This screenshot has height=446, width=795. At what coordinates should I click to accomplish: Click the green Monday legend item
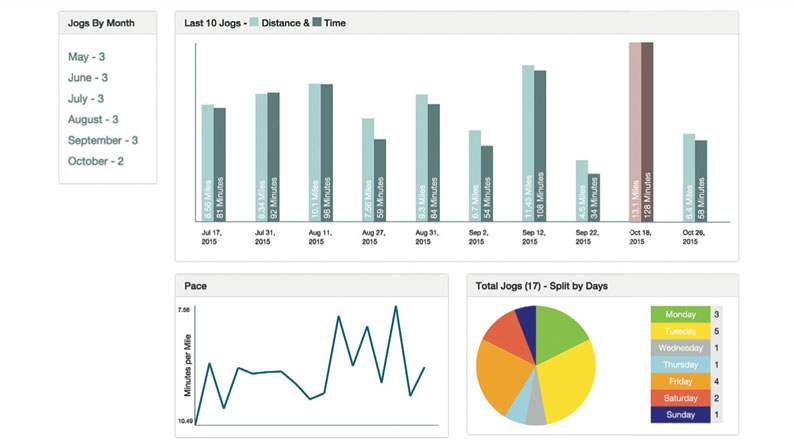click(680, 314)
